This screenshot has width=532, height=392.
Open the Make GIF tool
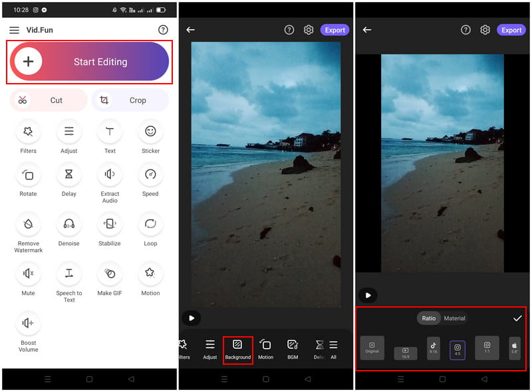[x=110, y=273]
